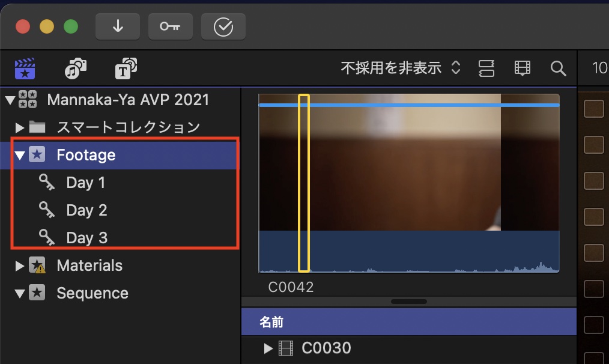
Task: Click the C0042 clip name label
Action: pyautogui.click(x=291, y=287)
